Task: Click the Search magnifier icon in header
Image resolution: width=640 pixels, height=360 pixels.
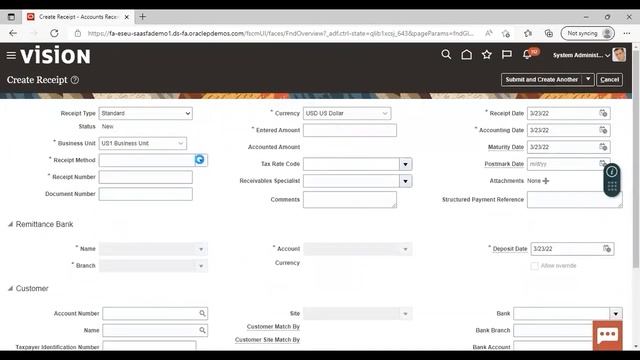Action: [x=446, y=55]
